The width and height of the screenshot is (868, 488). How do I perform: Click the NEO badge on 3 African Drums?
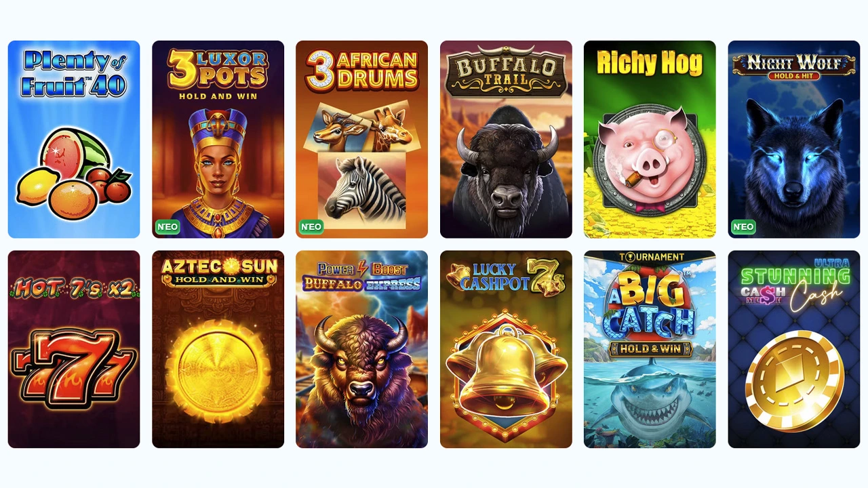pos(311,226)
